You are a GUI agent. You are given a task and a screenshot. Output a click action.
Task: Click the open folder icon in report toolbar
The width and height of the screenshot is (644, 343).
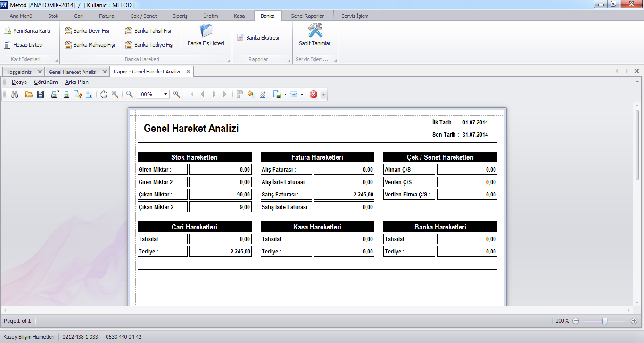click(29, 94)
